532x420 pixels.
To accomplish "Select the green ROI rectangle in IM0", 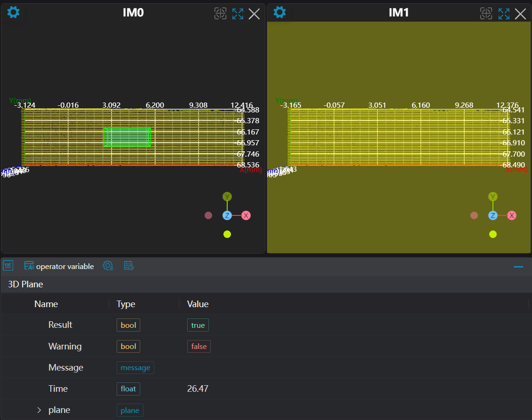I will (x=127, y=137).
